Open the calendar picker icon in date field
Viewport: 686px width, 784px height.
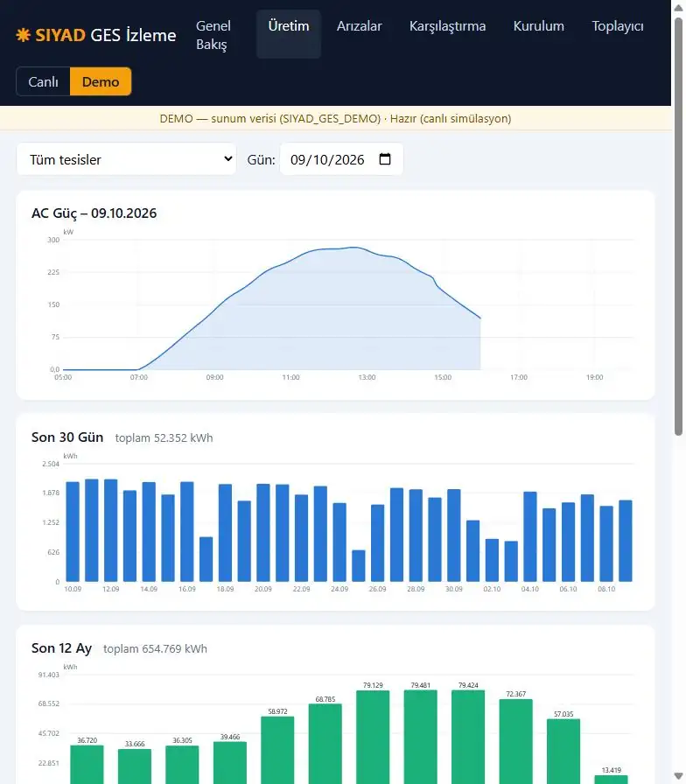(x=385, y=159)
